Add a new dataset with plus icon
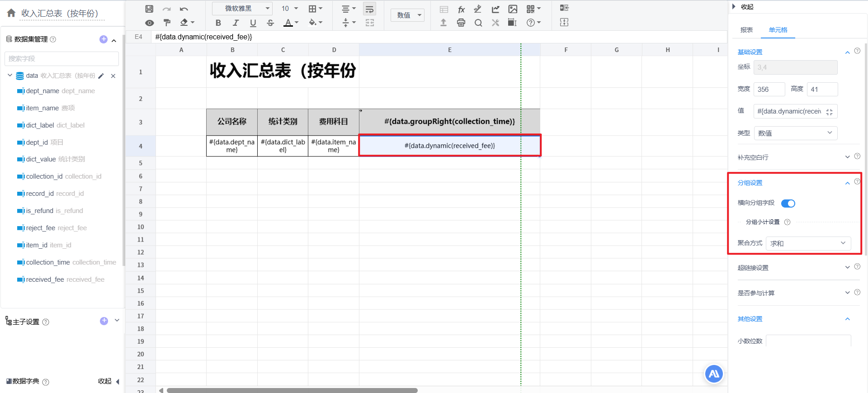 (104, 39)
